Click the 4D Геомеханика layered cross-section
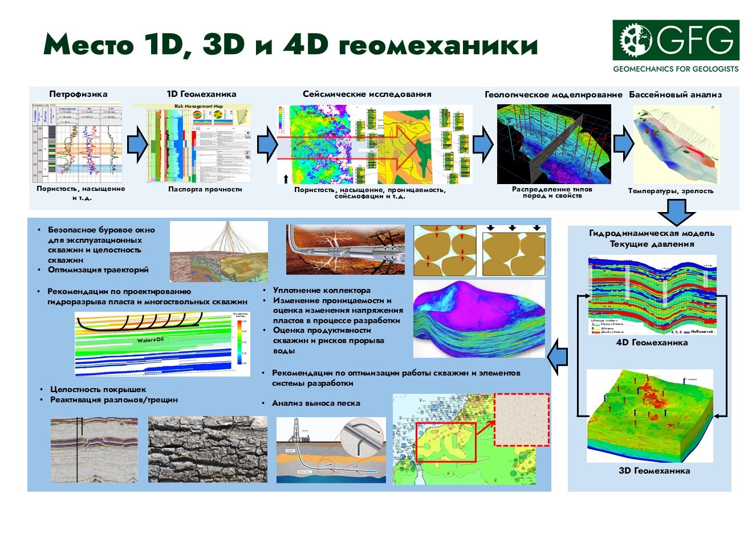Screen dimensions: 756x534 pyautogui.click(x=652, y=295)
